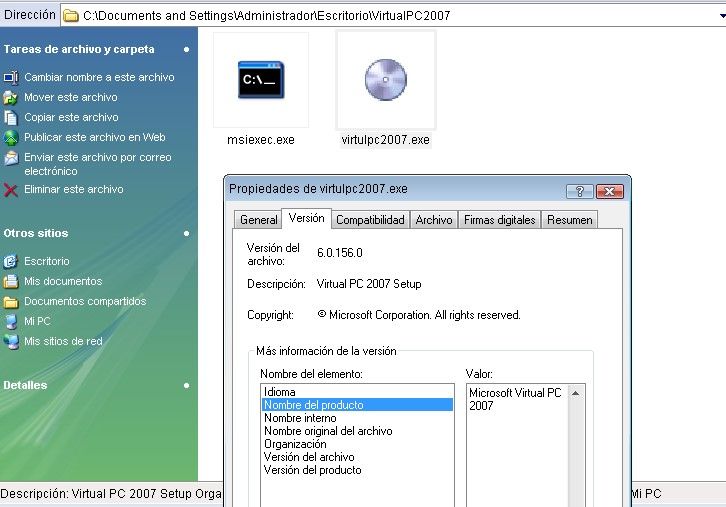The height and width of the screenshot is (507, 726).
Task: Click the Copiar este archivo icon
Action: (x=11, y=118)
